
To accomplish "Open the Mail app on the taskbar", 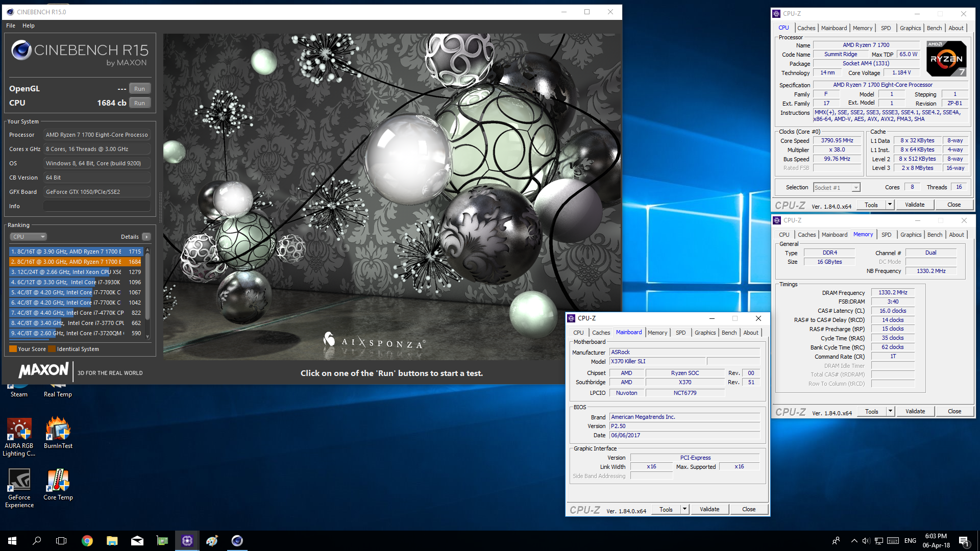I will tap(137, 541).
